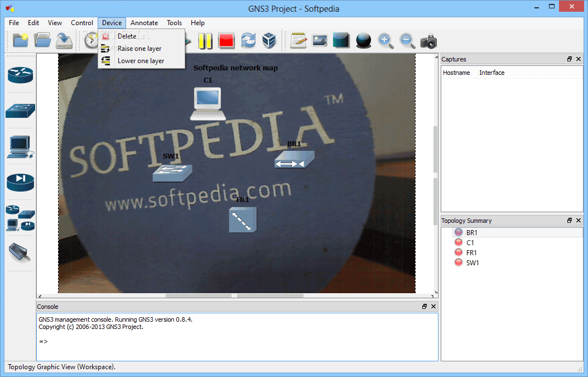Open the Help menu
This screenshot has width=588, height=377.
[197, 23]
